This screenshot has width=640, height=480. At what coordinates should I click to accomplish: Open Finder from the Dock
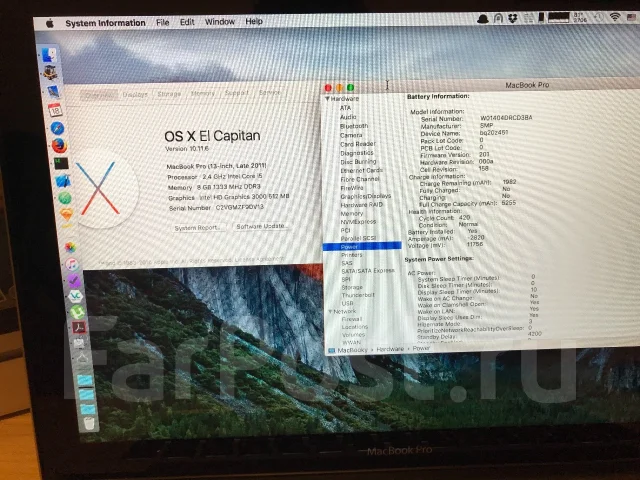49,56
